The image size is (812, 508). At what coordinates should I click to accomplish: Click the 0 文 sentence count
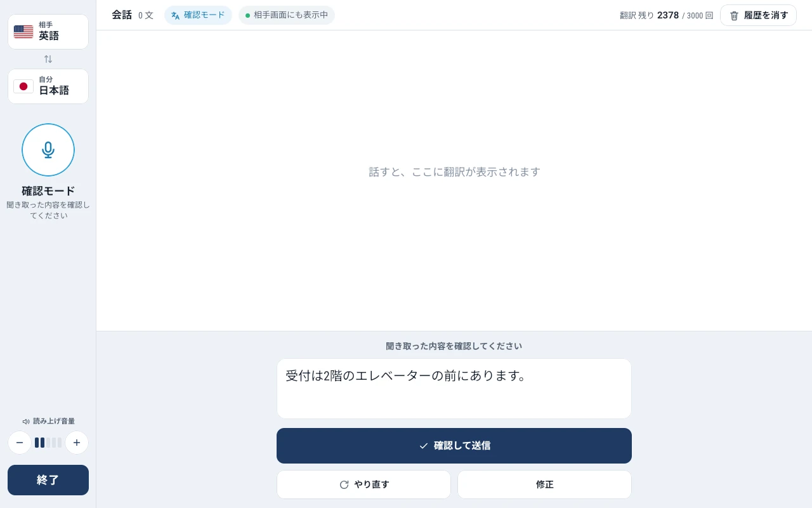[x=146, y=15]
